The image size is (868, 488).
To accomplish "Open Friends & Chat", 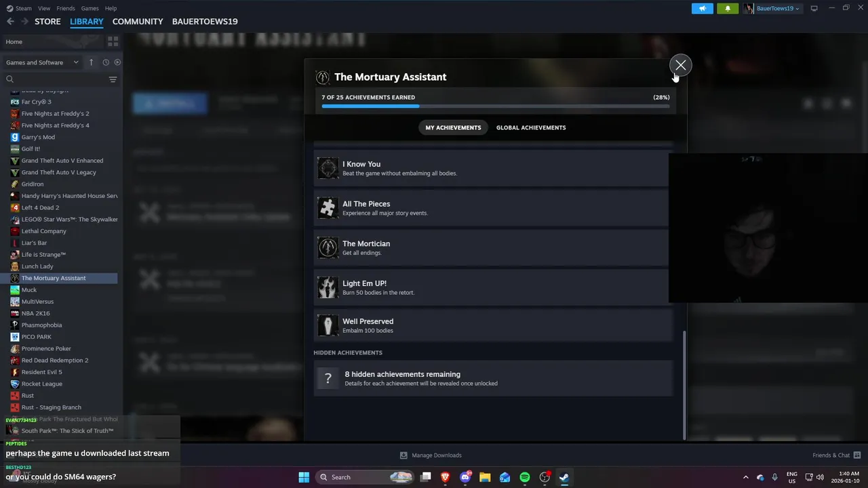I will 836,455.
